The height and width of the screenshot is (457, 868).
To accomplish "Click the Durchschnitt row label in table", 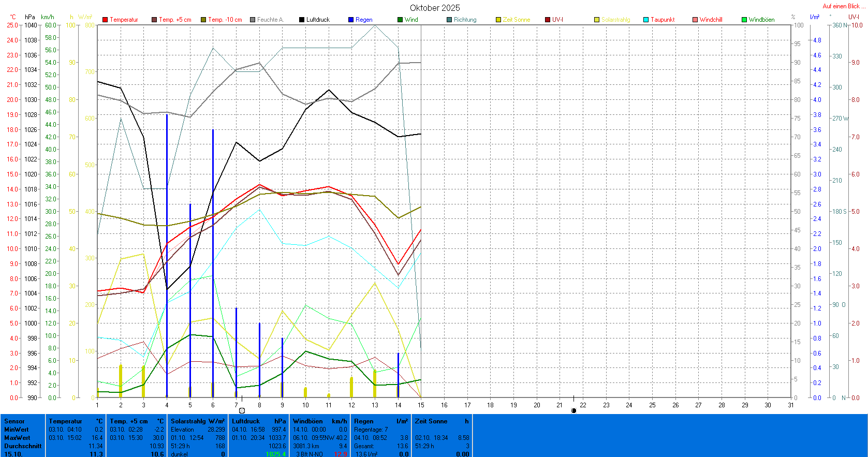I will [x=23, y=446].
